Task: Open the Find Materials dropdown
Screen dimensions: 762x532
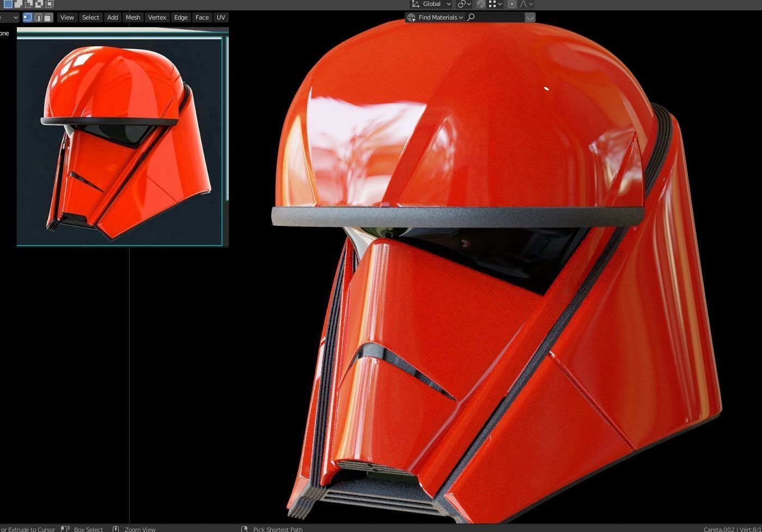Action: (435, 17)
